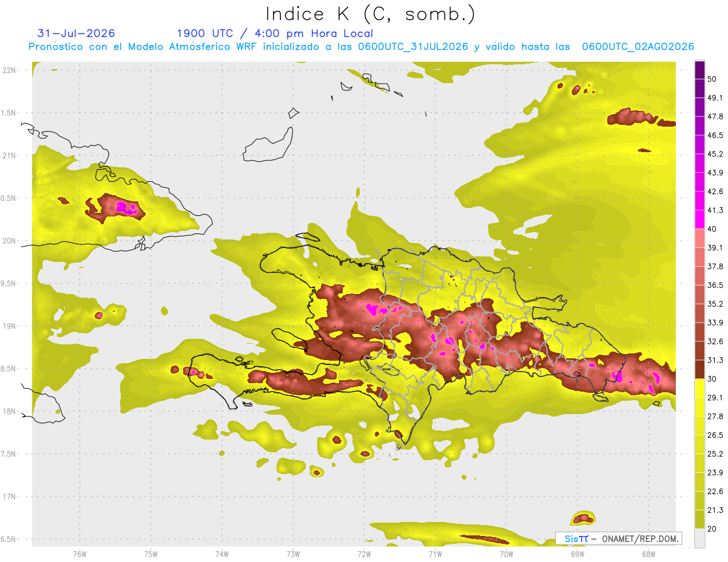Click the "SisTT - ONAMET/REP.DOM." credit label
The width and height of the screenshot is (728, 562).
click(618, 538)
